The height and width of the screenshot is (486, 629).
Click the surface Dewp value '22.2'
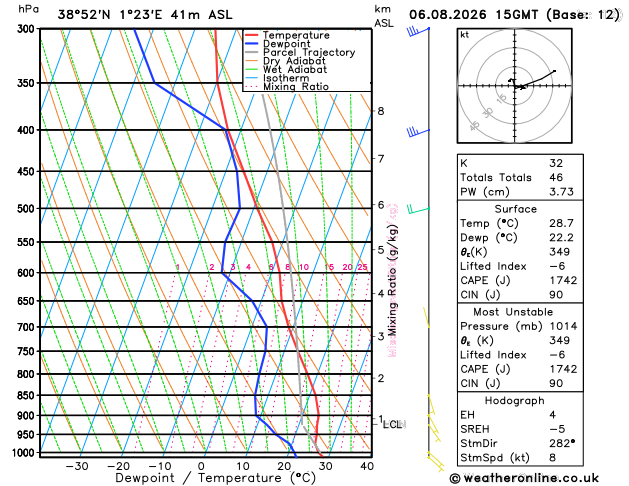click(x=561, y=237)
